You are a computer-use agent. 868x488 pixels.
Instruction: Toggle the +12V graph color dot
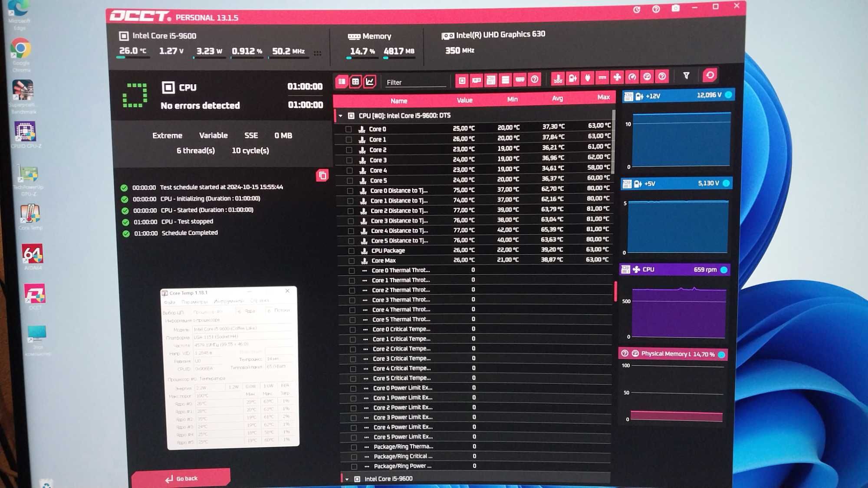729,95
